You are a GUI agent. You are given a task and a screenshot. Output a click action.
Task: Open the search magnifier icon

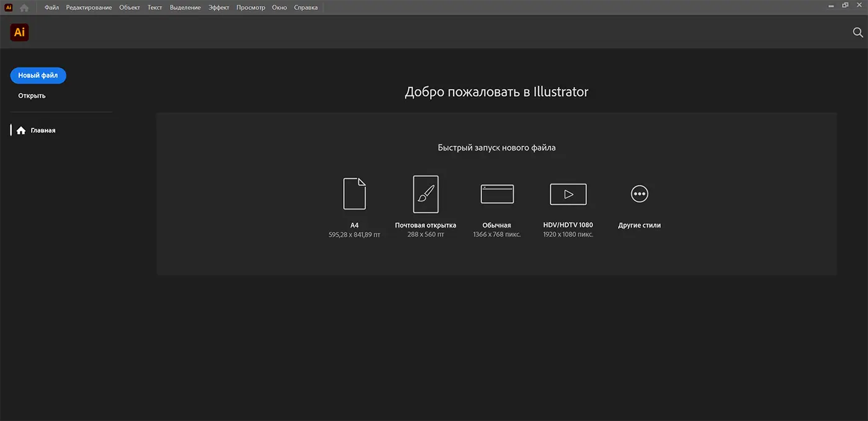click(858, 33)
